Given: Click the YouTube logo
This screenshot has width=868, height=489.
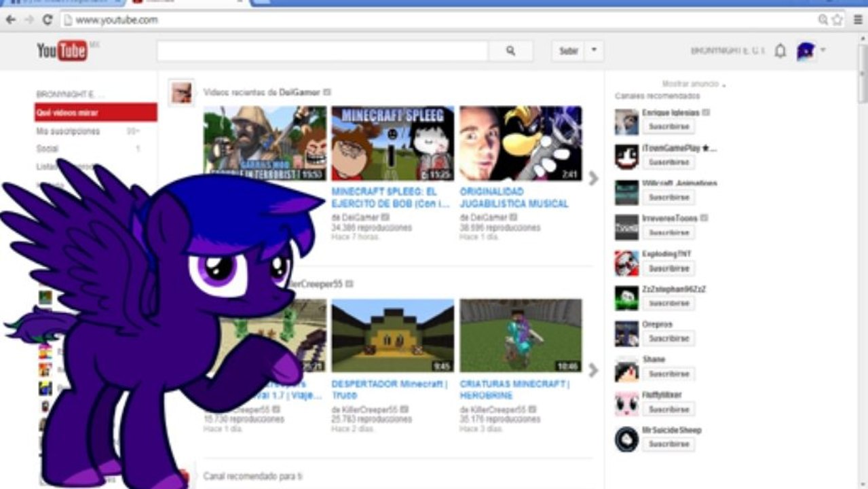Looking at the screenshot, I should coord(62,50).
